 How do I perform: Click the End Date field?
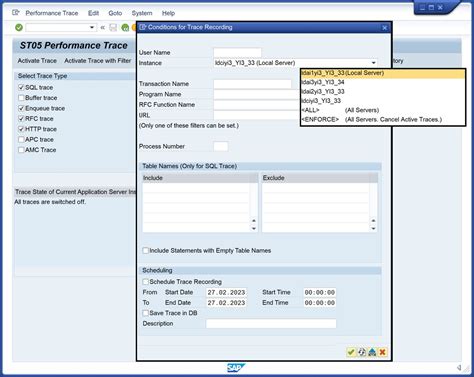coord(226,303)
